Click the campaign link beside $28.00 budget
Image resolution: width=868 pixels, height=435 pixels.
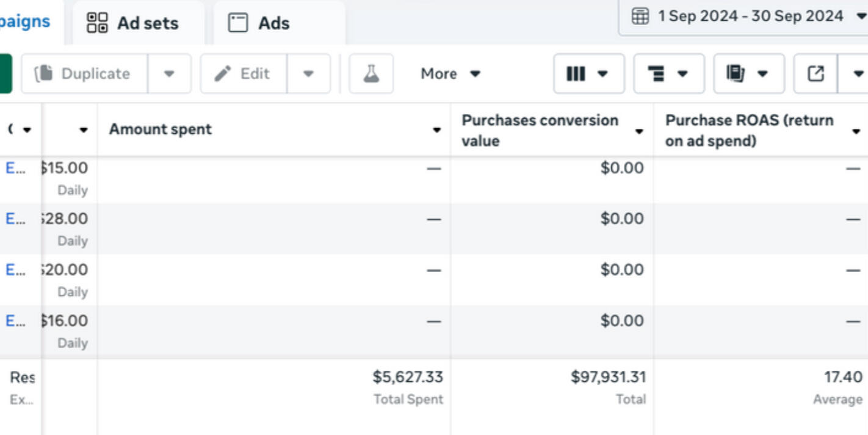(x=15, y=218)
